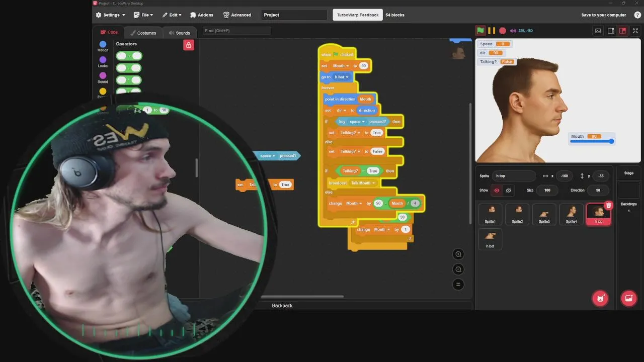This screenshot has height=362, width=644.
Task: Open the Edit menu
Action: click(172, 15)
